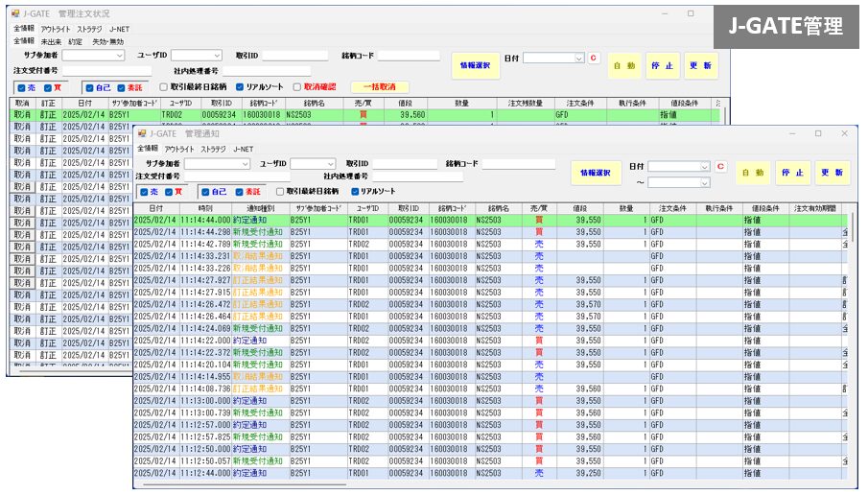
Task: Click 情報選択 button in 管理通知 window
Action: click(596, 174)
